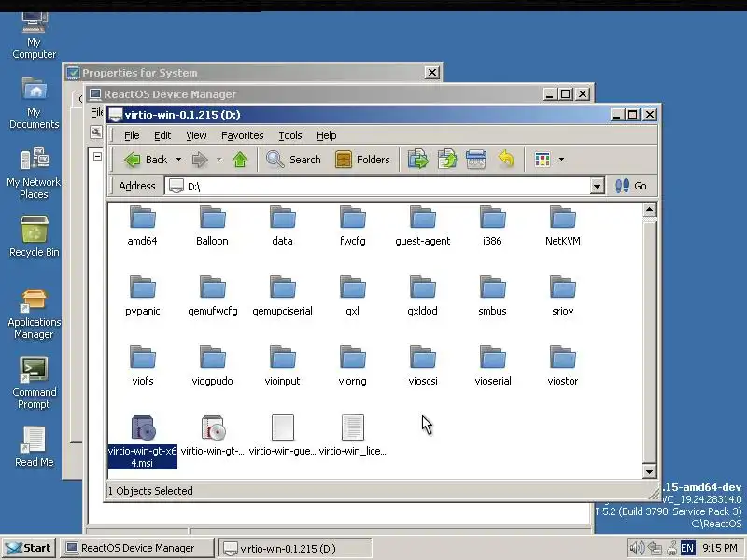Click the Delete toolbar icon
Screen dimensions: 747x560
476,160
